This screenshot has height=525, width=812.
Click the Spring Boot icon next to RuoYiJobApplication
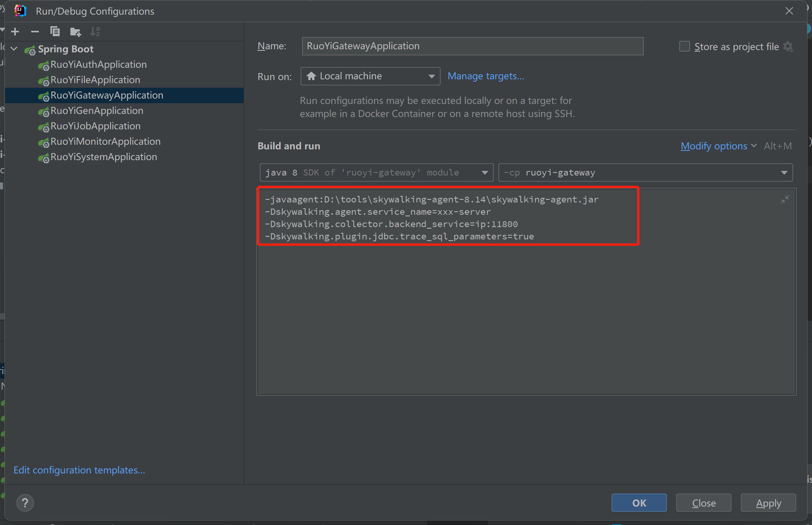coord(43,127)
